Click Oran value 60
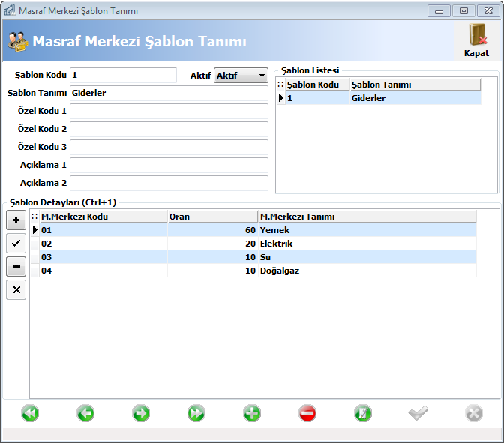Viewport: 504px width, 443px height. tap(213, 230)
